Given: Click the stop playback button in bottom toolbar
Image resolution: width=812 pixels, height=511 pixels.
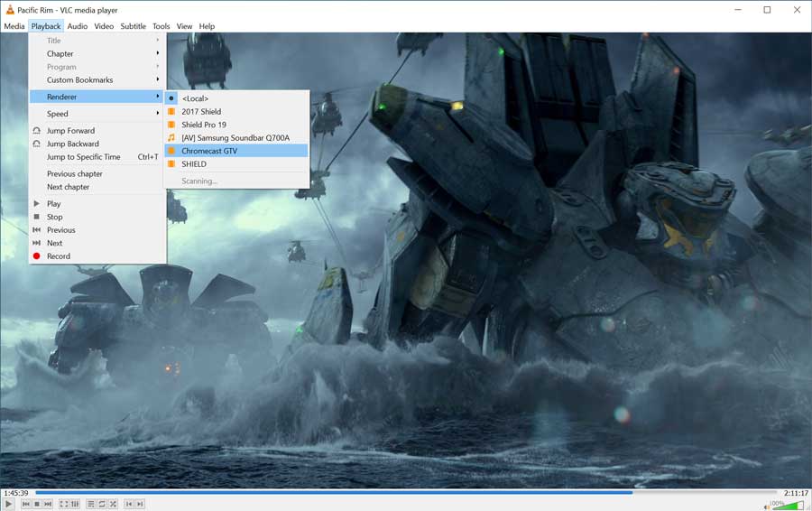Looking at the screenshot, I should tap(37, 504).
